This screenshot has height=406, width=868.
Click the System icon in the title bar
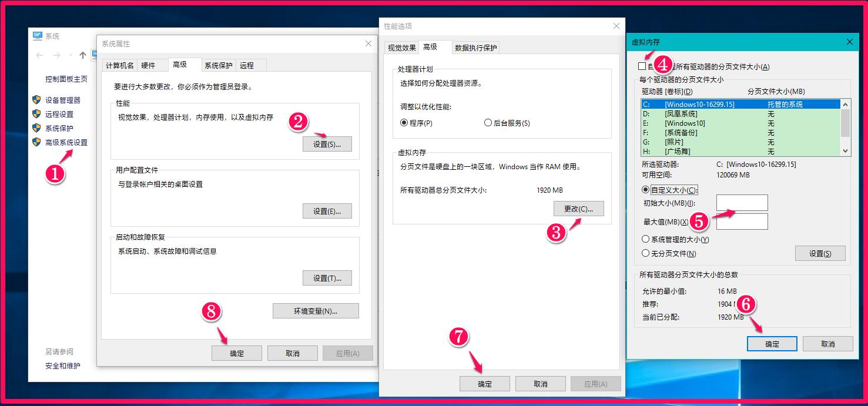click(36, 35)
